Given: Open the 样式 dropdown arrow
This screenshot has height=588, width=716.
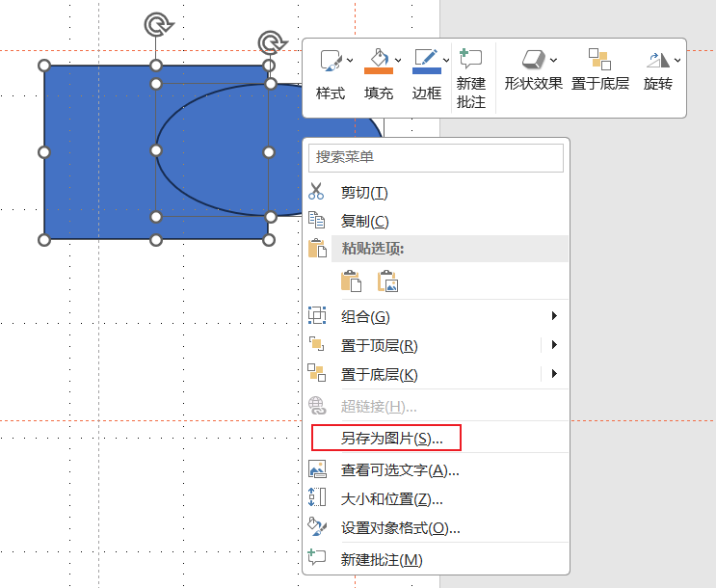Looking at the screenshot, I should pos(350,60).
